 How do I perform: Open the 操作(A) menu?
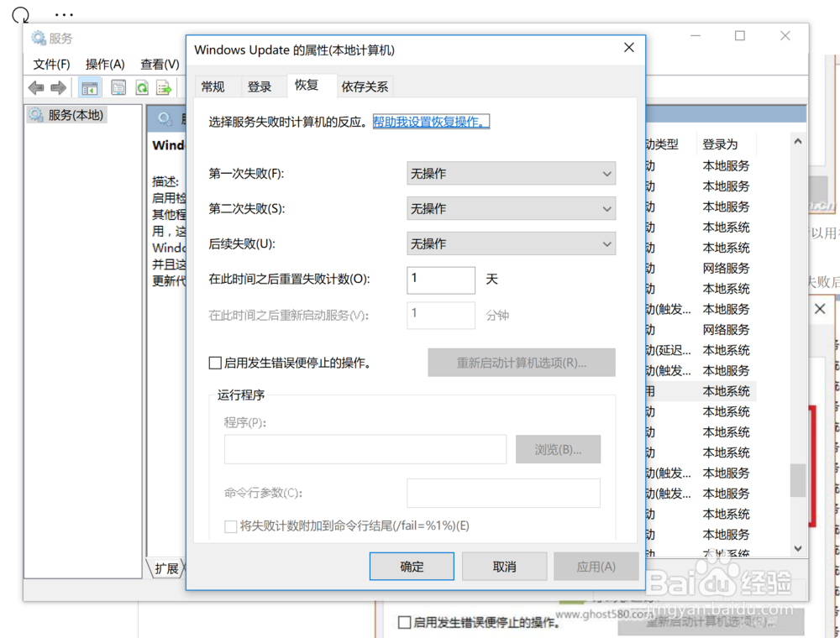coord(105,65)
